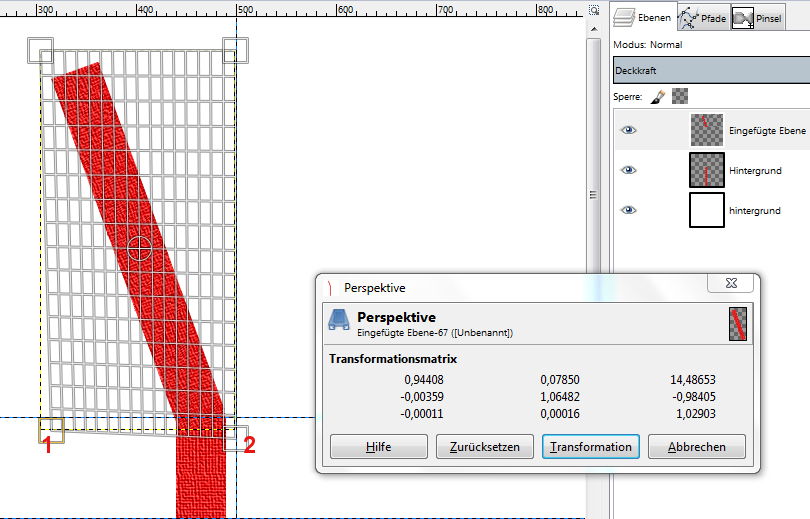Click the blue Perspektive tool icon
Viewport: 810px width, 519px height.
(339, 320)
